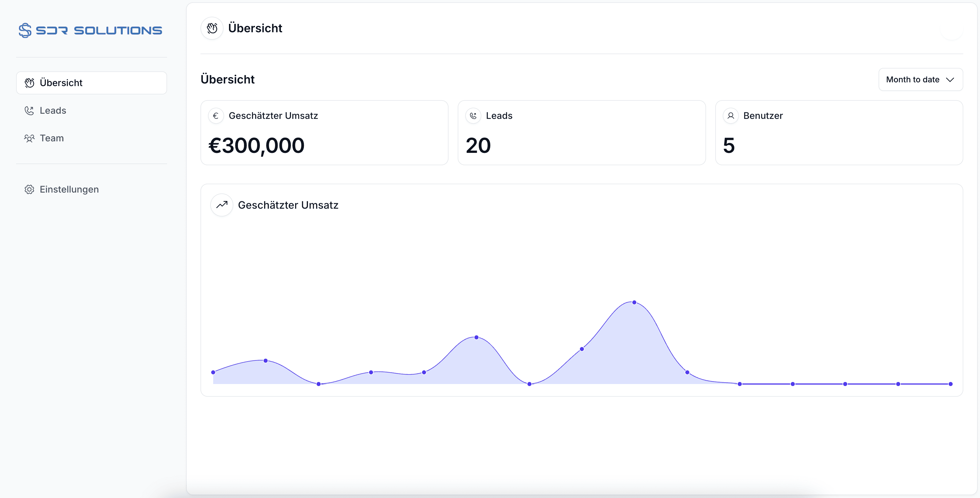This screenshot has height=498, width=980.
Task: Click the gear icon beside Einstellungen
Action: [29, 189]
